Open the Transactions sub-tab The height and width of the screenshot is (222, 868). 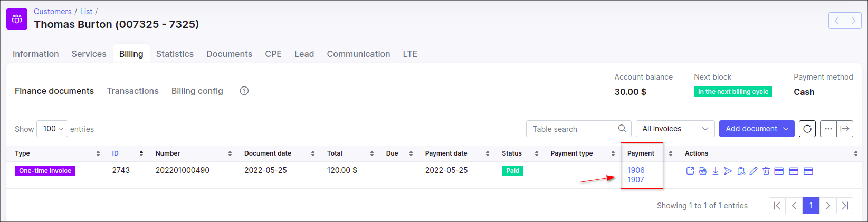point(132,91)
